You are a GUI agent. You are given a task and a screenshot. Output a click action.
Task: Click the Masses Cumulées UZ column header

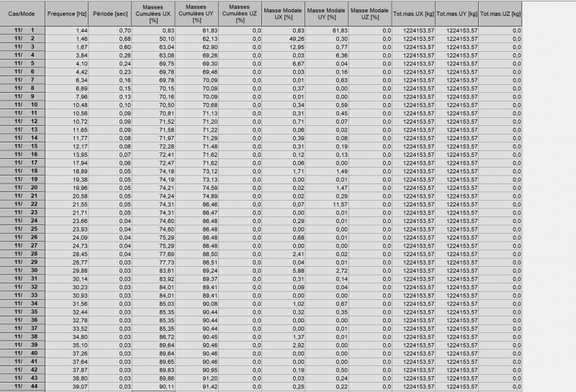(240, 14)
